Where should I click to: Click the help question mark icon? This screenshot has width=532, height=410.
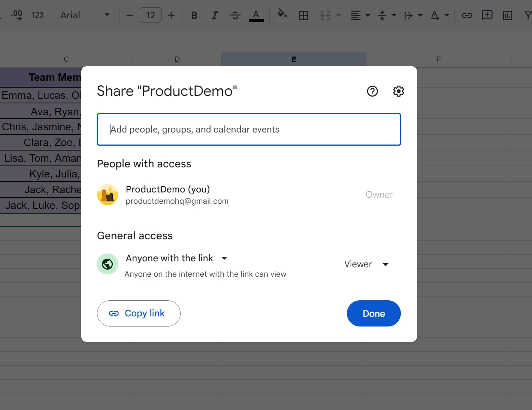372,91
